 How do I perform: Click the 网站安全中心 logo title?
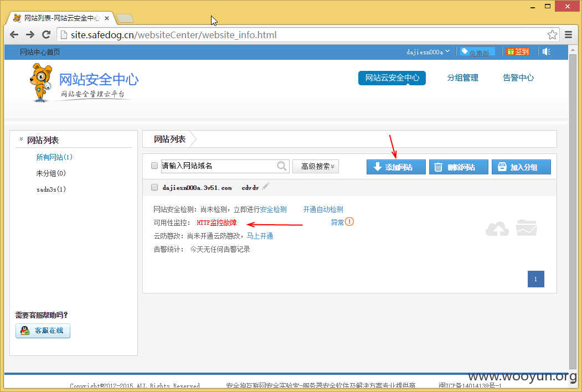[99, 79]
